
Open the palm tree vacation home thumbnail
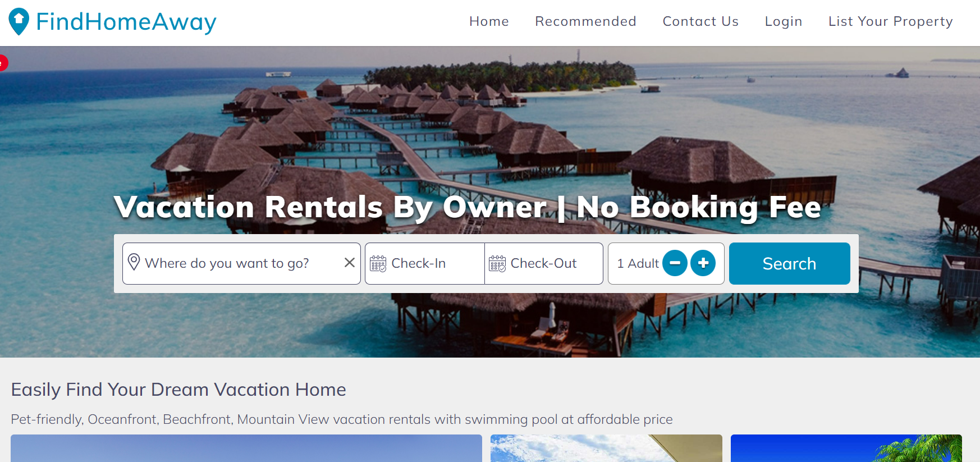[x=846, y=448]
